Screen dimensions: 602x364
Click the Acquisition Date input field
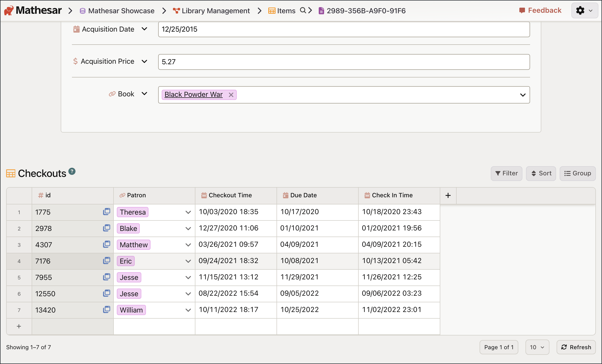pos(344,29)
